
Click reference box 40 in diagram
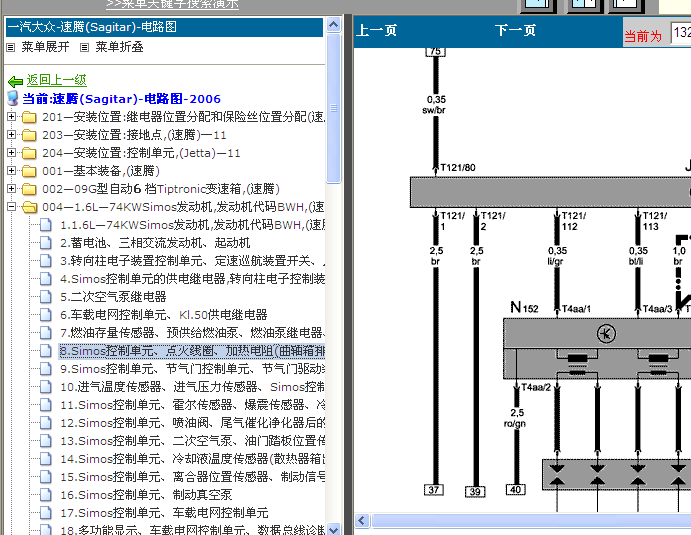[515, 490]
